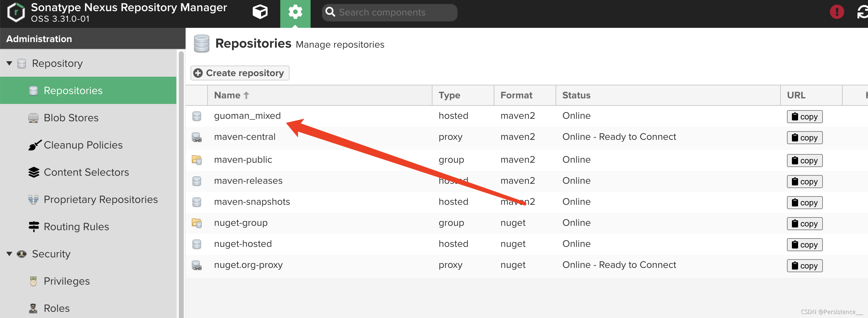Open the maven-releases repository row

527,181
